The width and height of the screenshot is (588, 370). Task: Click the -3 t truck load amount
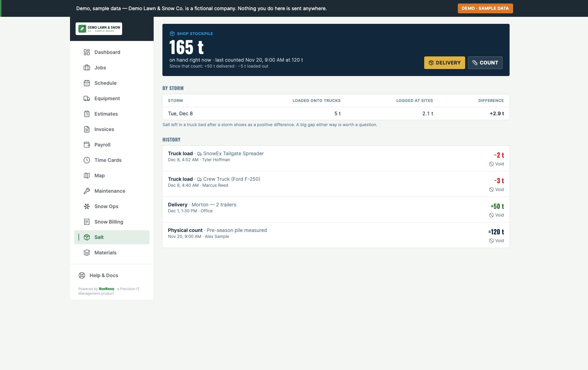coord(499,181)
